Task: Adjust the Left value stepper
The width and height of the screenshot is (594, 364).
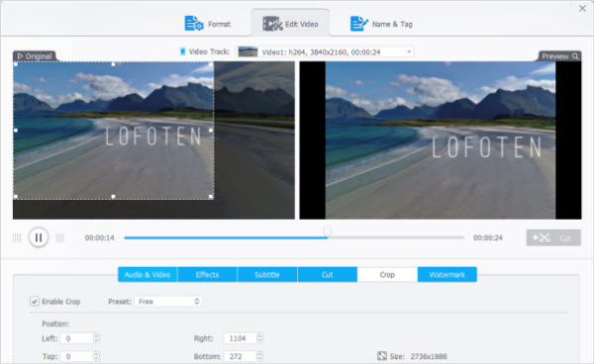Action: [x=96, y=338]
